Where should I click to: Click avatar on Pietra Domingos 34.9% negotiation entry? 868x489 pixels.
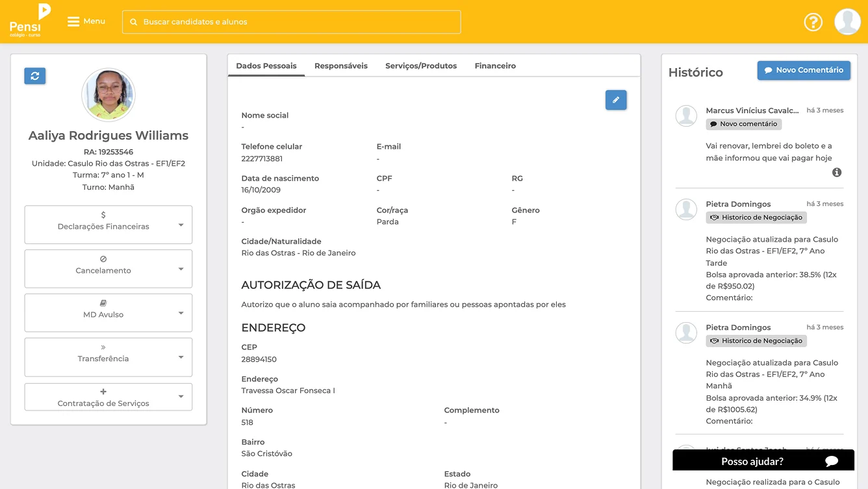687,332
